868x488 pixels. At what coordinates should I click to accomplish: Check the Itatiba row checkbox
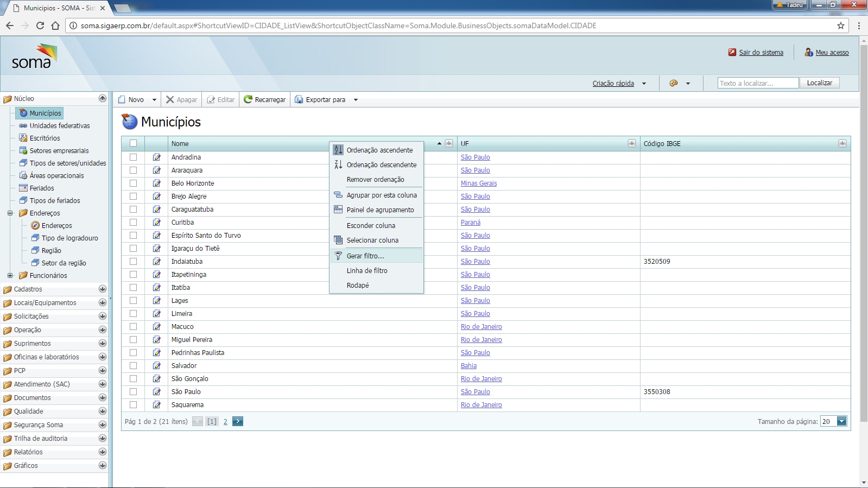133,287
